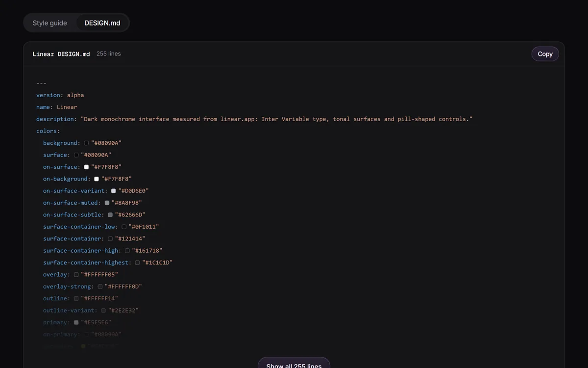
Task: Click the surface-container-low swatch
Action: 124,227
